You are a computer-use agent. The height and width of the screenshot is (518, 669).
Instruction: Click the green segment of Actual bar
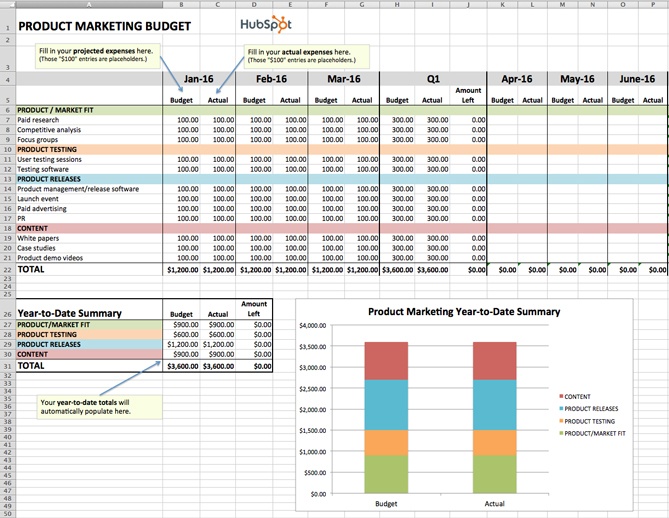[494, 472]
